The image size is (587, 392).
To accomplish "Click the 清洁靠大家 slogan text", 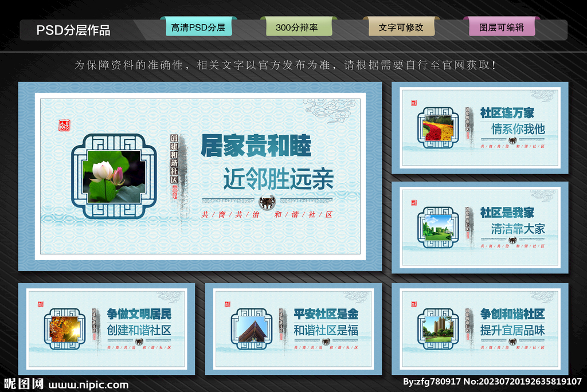I will (518, 229).
